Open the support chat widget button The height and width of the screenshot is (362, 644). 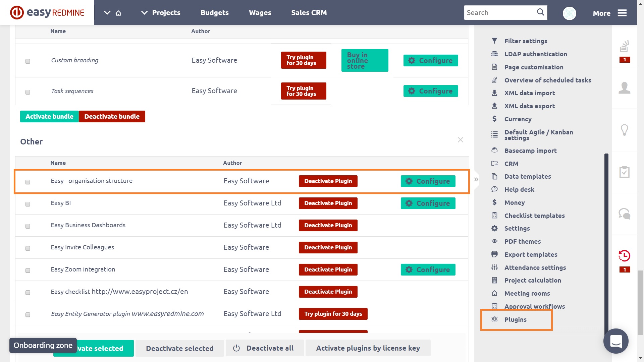[616, 341]
